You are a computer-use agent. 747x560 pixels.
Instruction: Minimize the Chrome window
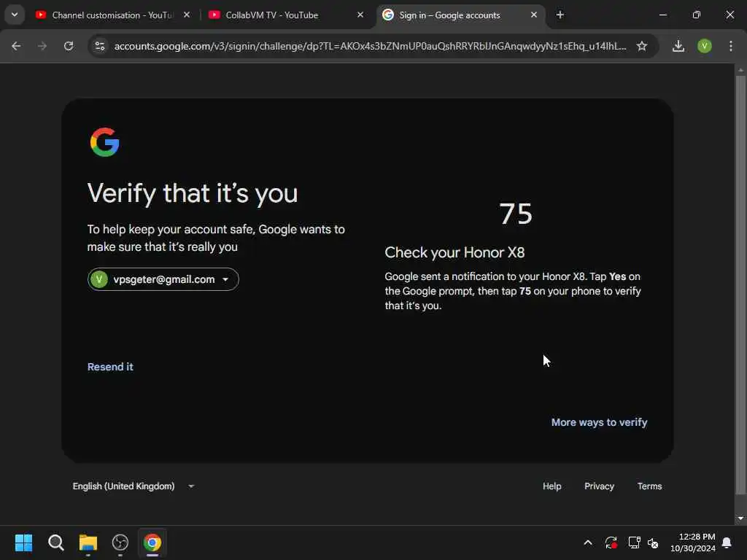click(662, 15)
